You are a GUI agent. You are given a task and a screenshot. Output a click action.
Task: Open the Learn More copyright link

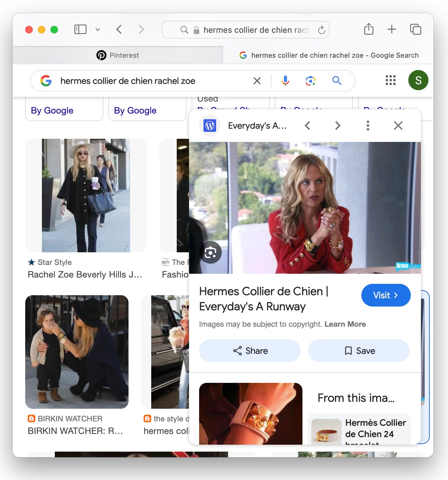345,324
